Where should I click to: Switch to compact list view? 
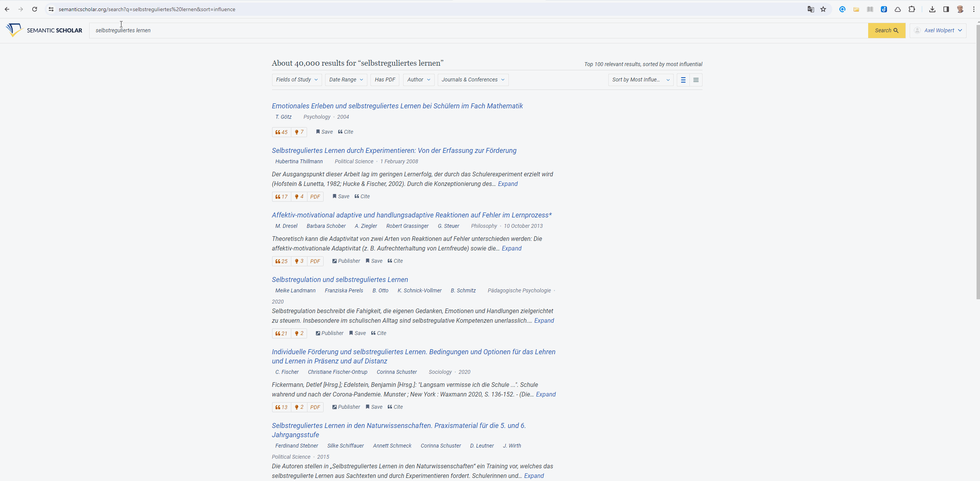tap(696, 80)
